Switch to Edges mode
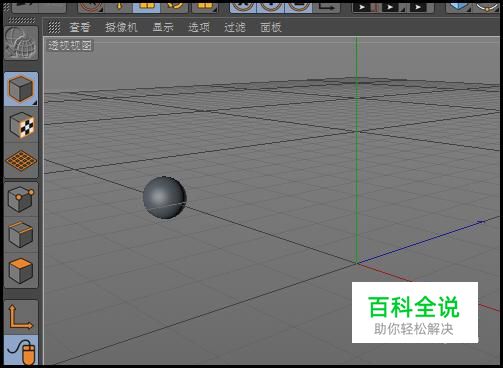 21,235
